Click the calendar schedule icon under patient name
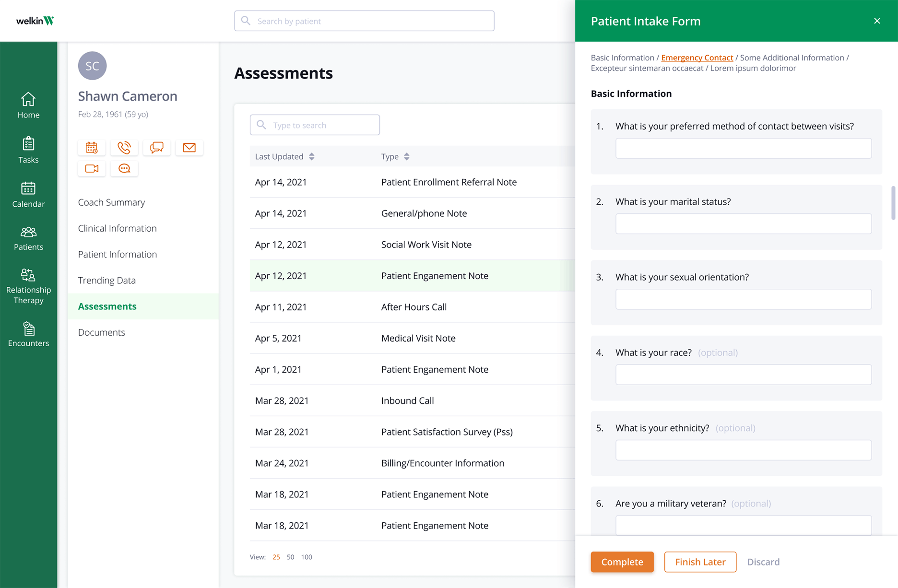Screen dimensions: 898x588 [x=92, y=147]
